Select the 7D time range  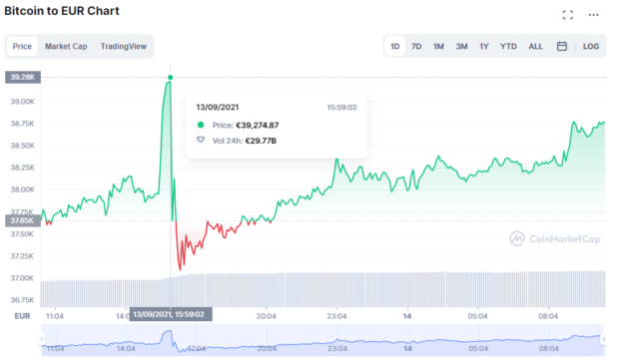416,46
